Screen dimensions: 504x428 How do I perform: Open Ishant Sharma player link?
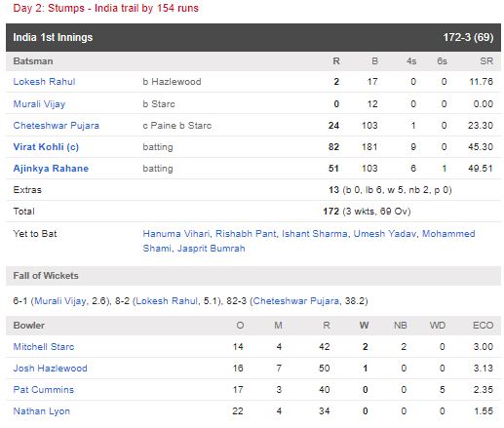[x=315, y=234]
